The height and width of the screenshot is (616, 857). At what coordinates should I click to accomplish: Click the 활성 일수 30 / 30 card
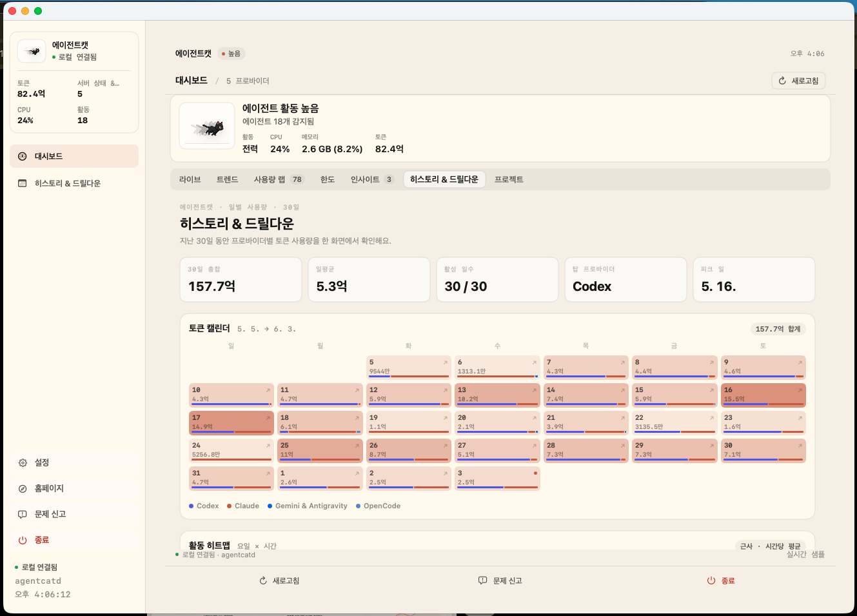tap(497, 279)
